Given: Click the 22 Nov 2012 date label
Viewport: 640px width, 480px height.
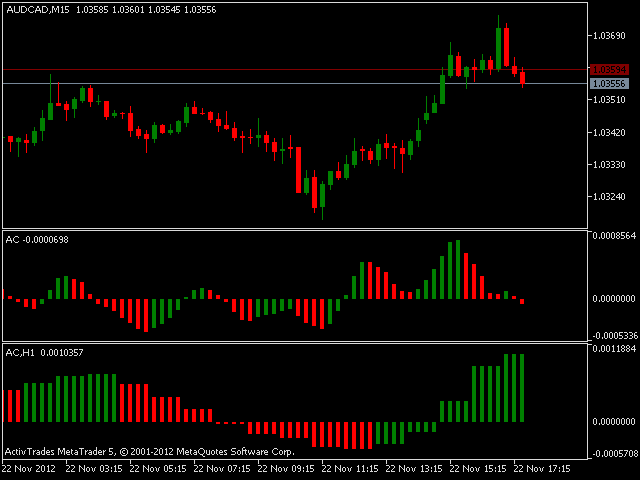Looking at the screenshot, I should [29, 469].
